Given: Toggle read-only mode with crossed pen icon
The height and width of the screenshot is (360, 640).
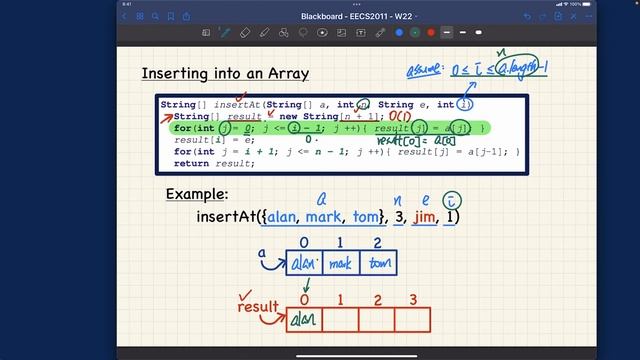Looking at the screenshot, I should 573,16.
